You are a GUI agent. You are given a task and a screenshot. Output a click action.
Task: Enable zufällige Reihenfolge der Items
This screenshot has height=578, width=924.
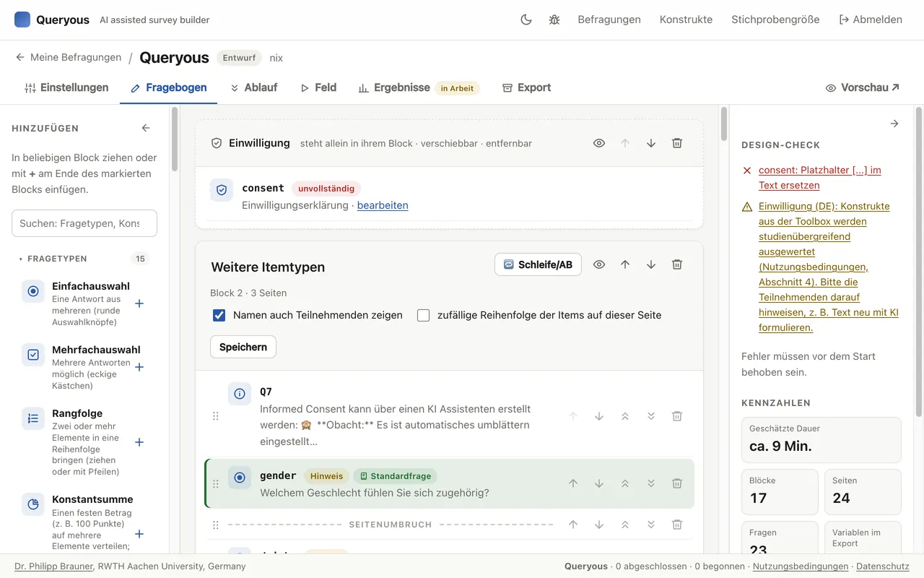(423, 315)
